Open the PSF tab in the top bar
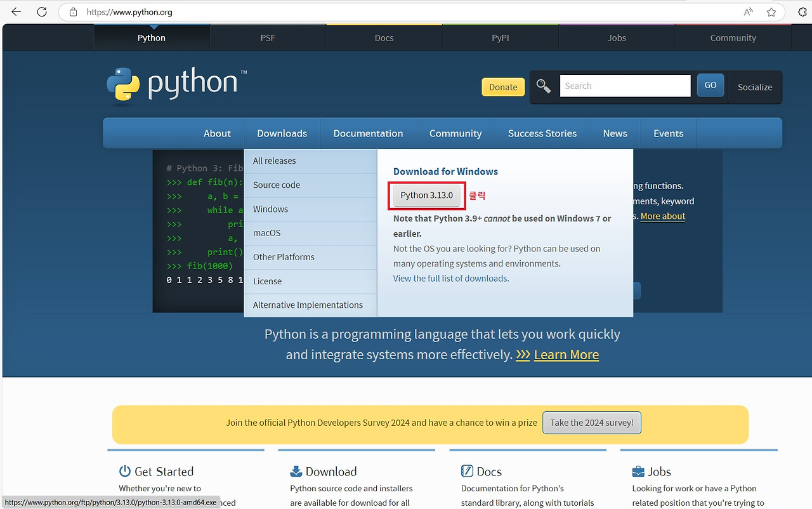 coord(268,37)
